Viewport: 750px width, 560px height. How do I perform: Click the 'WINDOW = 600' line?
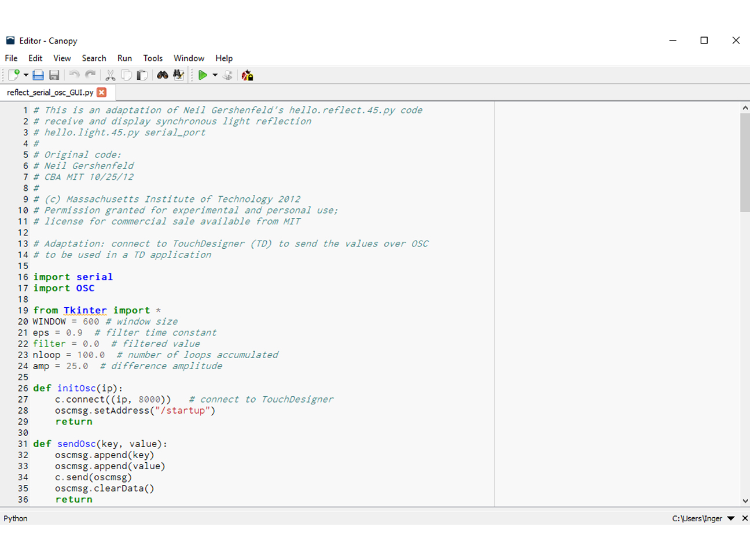[66, 322]
